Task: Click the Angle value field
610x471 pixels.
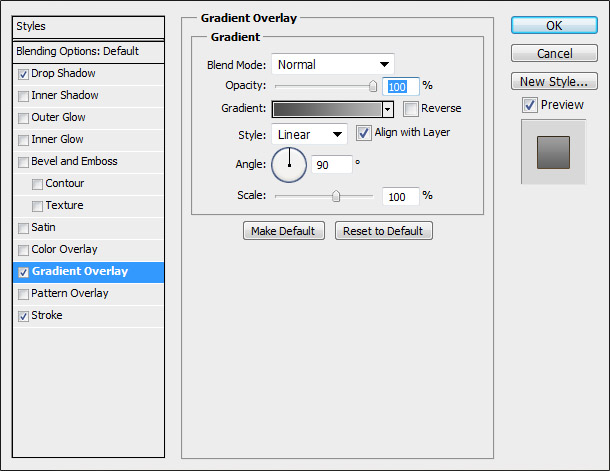Action: tap(332, 165)
